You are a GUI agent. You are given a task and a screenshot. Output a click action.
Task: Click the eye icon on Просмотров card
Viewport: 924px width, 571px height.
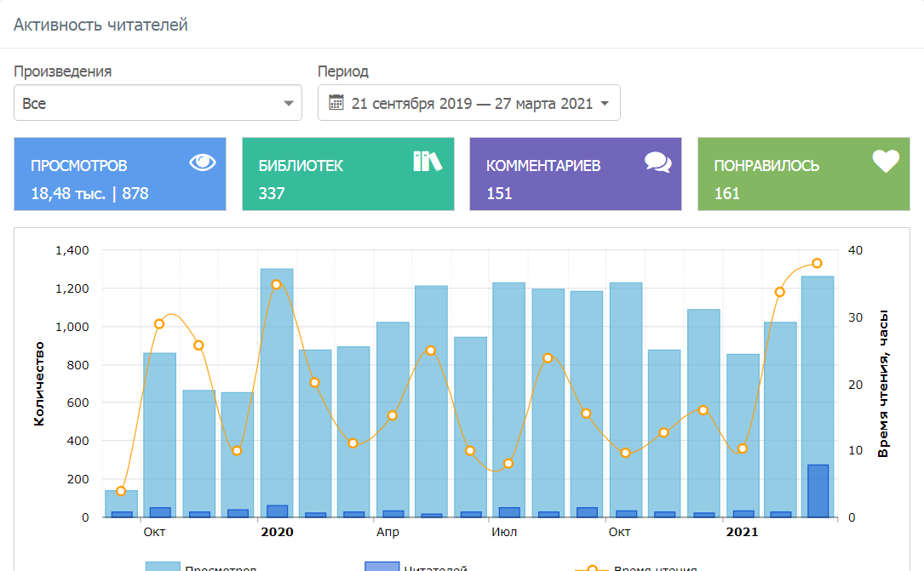tap(203, 162)
